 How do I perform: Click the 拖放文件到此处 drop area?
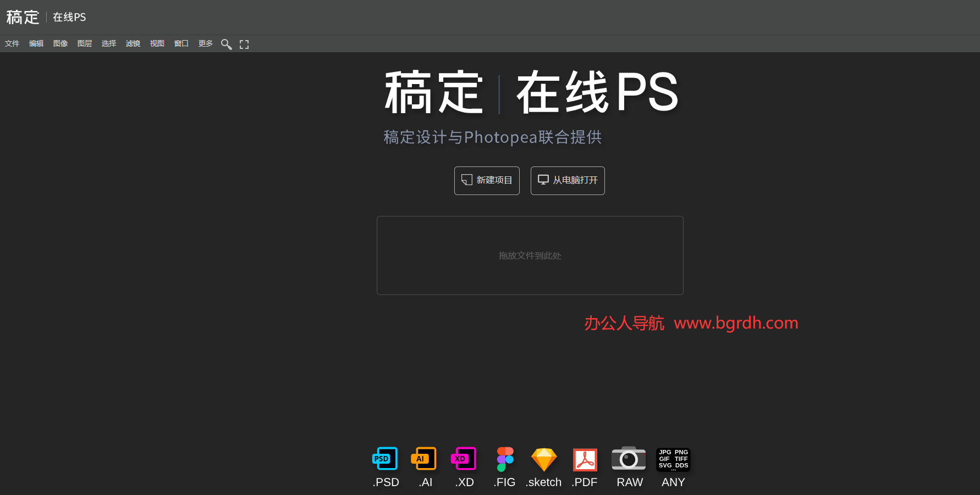coord(530,255)
